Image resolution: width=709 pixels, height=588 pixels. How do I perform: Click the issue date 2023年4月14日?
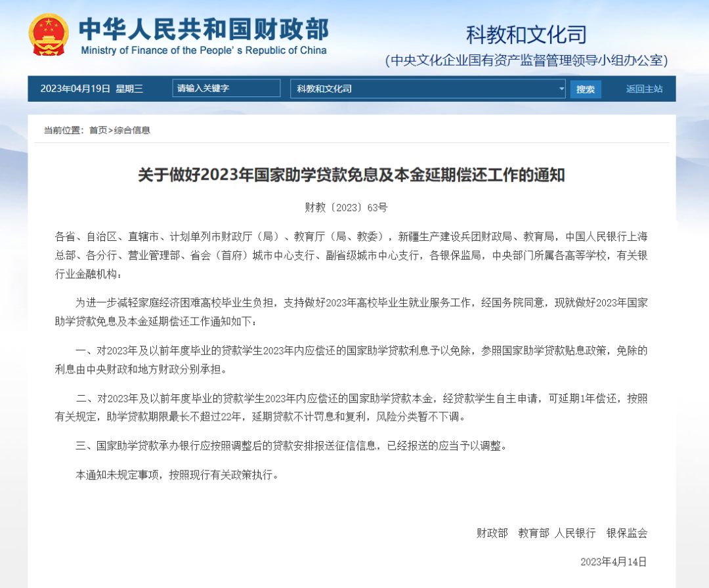pos(614,562)
